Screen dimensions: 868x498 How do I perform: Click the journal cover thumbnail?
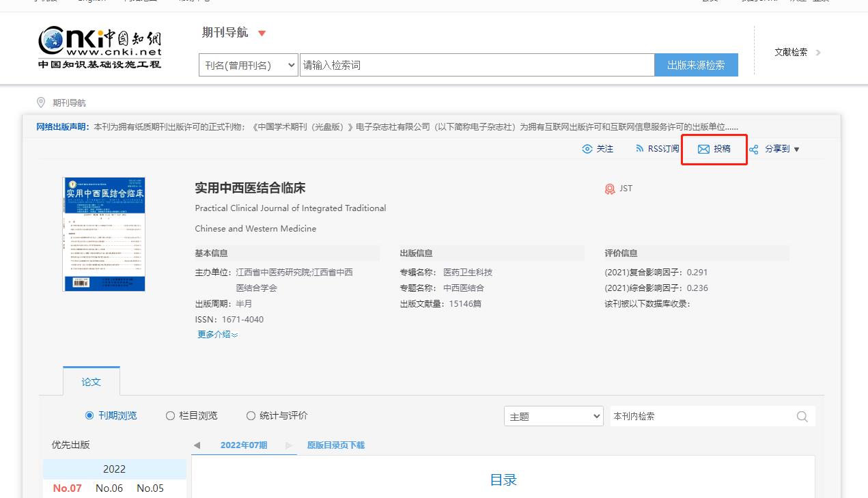(x=104, y=234)
